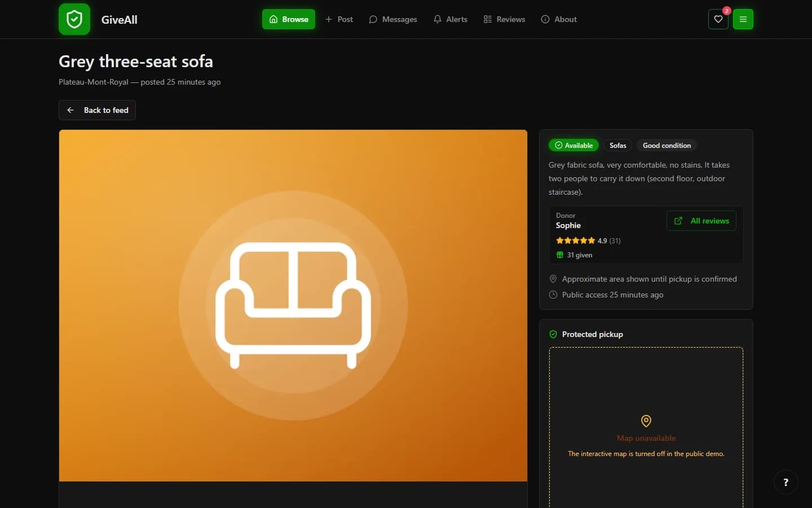This screenshot has height=508, width=812.
Task: Click the Protected pickup heading
Action: [x=593, y=334]
